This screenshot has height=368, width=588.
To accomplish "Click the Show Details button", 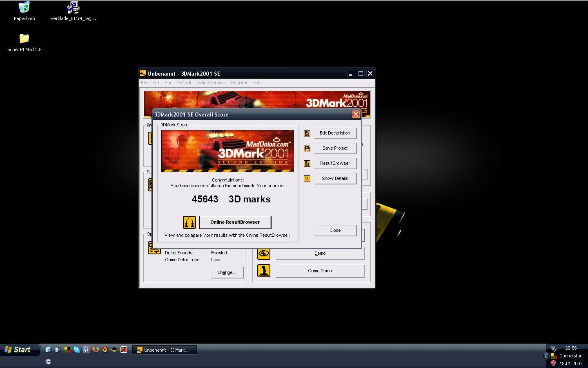I will (335, 178).
